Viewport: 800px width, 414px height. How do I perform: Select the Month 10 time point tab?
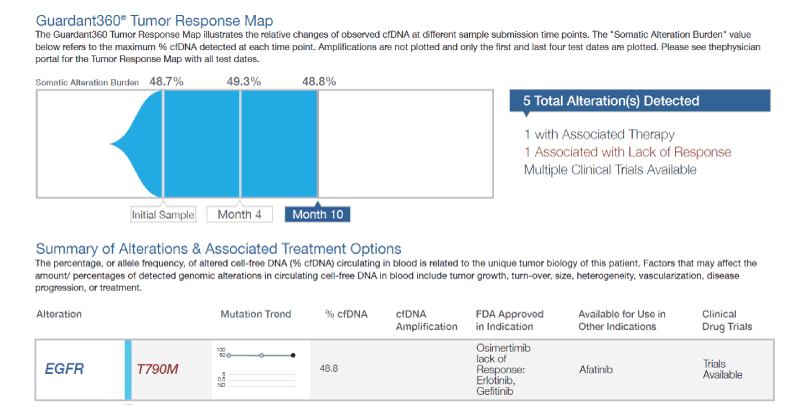318,214
